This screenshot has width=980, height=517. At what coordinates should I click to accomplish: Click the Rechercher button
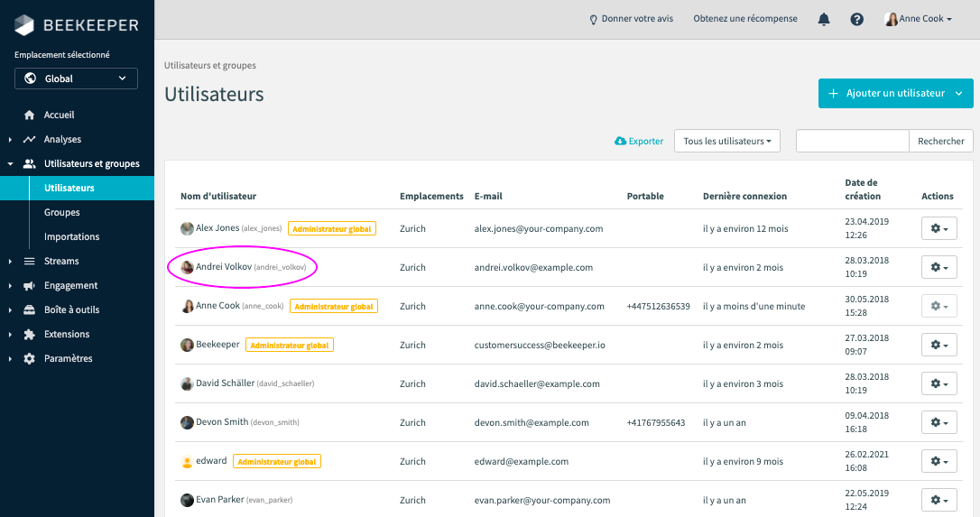point(941,141)
